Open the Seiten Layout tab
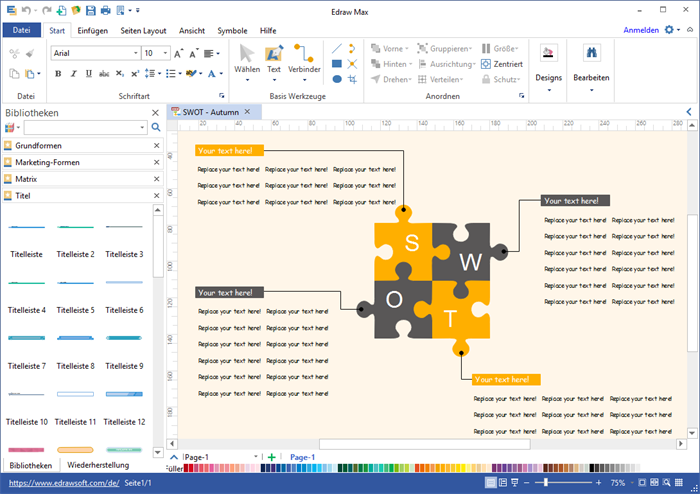Image resolution: width=700 pixels, height=494 pixels. [144, 31]
